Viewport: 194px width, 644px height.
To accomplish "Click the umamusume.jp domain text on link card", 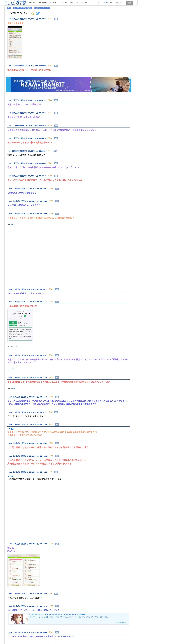I will pyautogui.click(x=121, y=623).
